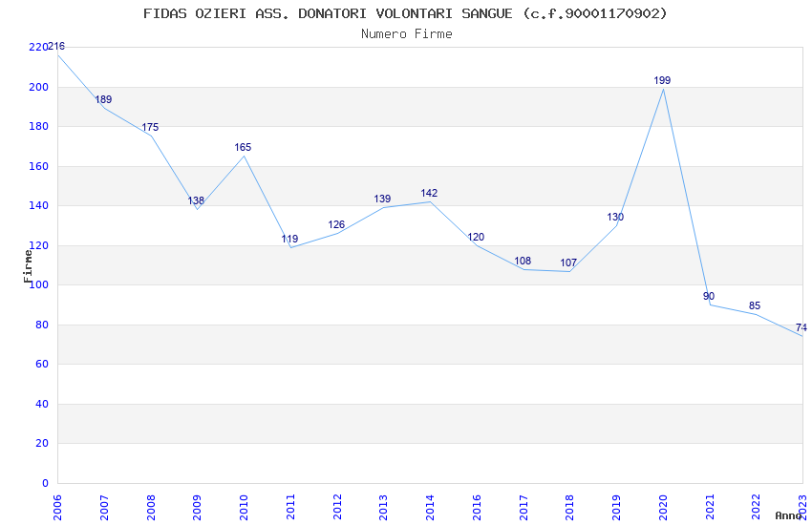This screenshot has width=812, height=525.
Task: Select the data label 108 for 2017
Action: pyautogui.click(x=523, y=261)
